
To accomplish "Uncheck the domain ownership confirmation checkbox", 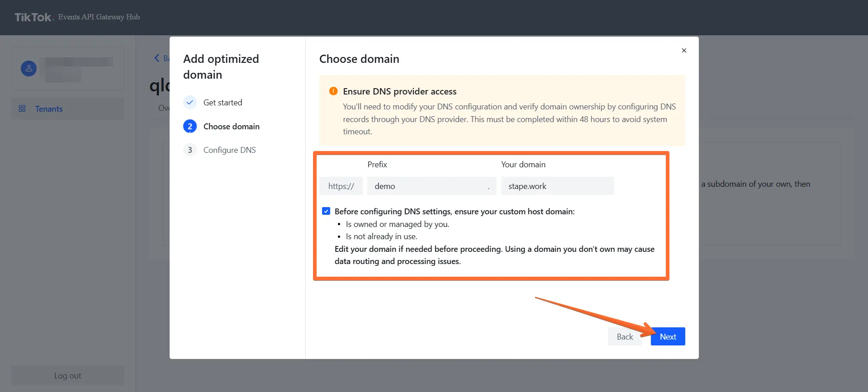I will (326, 211).
